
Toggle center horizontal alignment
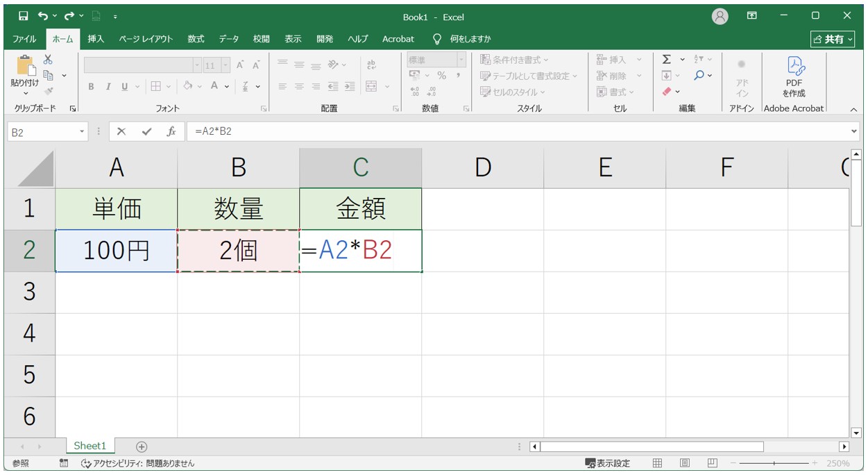click(299, 87)
